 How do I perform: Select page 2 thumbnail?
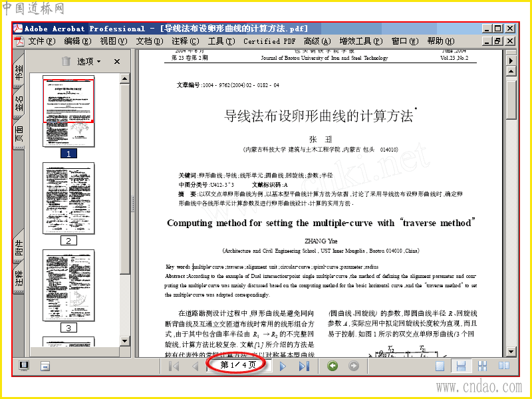[x=68, y=198]
